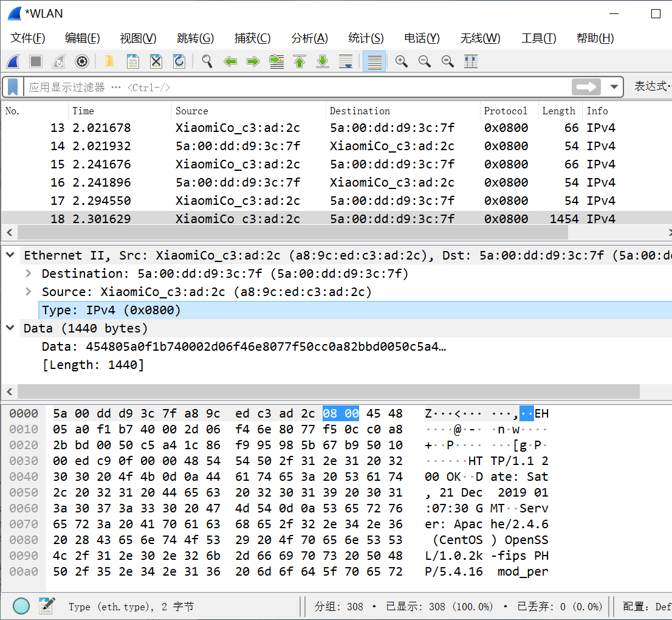The image size is (672, 620).
Task: Toggle auto-scroll during live capture
Action: (x=346, y=61)
